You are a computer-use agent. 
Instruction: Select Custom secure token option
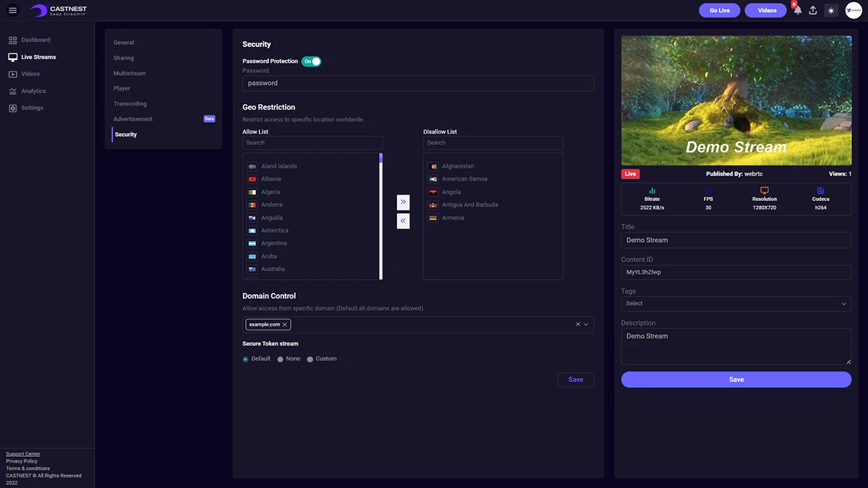pos(310,359)
